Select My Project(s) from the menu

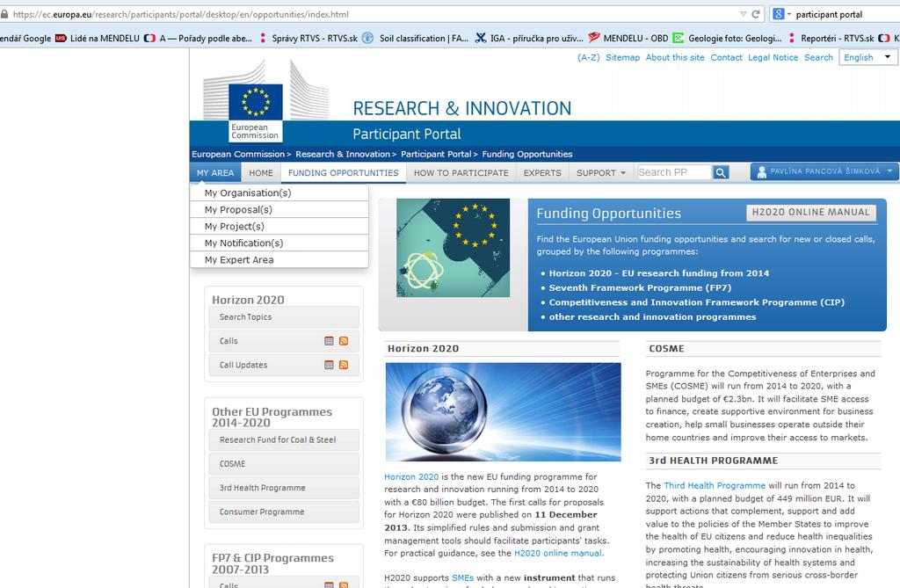point(279,226)
